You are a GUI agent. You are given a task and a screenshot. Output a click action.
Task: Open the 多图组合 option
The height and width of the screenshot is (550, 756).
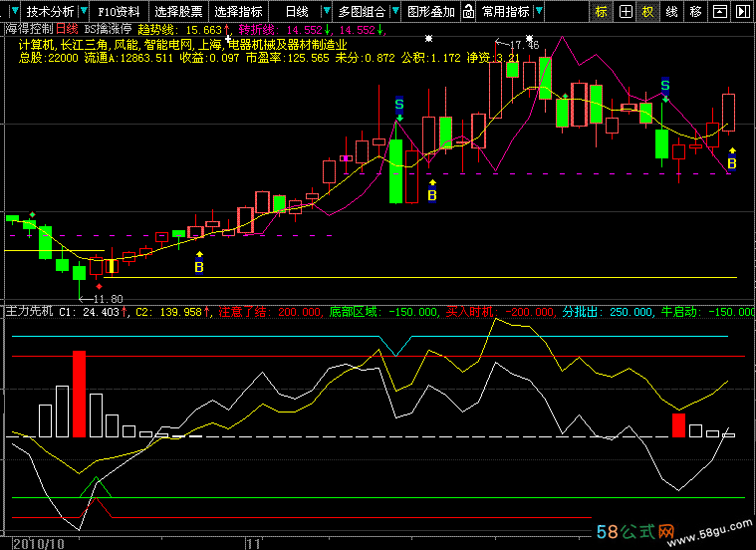362,11
